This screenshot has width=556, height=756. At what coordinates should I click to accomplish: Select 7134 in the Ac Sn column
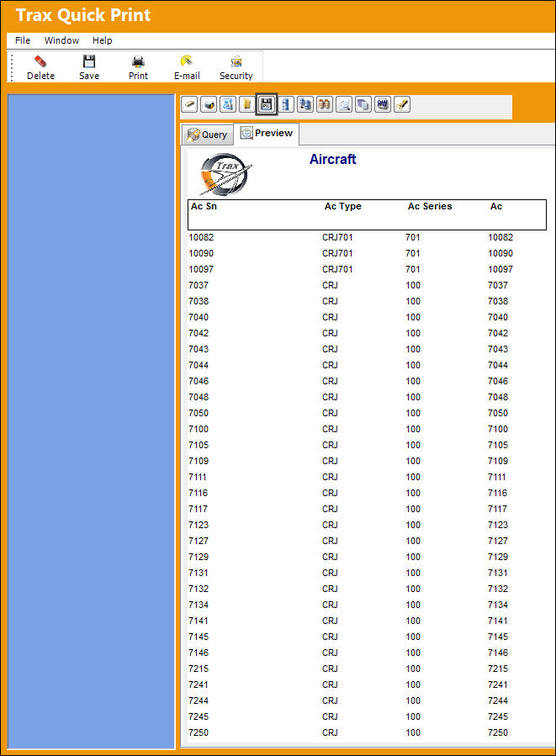click(x=199, y=604)
